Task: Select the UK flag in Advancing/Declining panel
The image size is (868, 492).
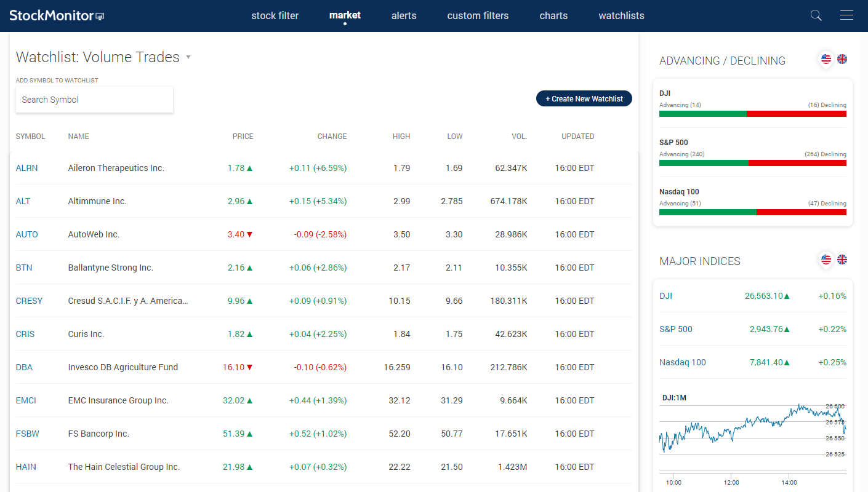Action: (x=842, y=59)
